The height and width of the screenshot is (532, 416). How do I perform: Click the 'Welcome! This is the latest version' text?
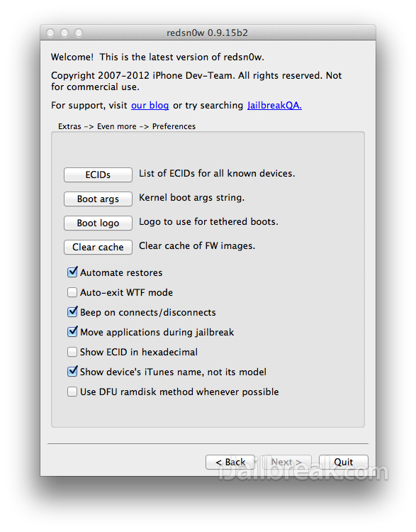click(x=157, y=57)
